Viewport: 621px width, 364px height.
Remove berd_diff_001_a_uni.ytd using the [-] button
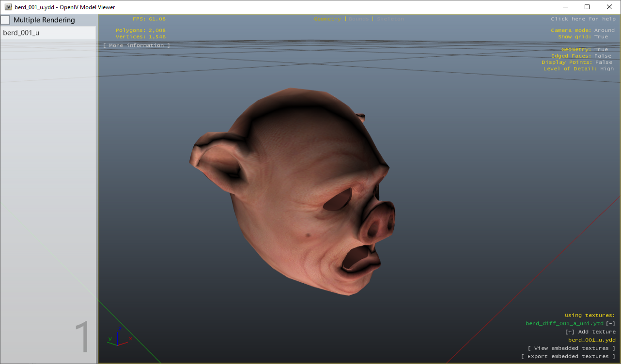pyautogui.click(x=611, y=323)
